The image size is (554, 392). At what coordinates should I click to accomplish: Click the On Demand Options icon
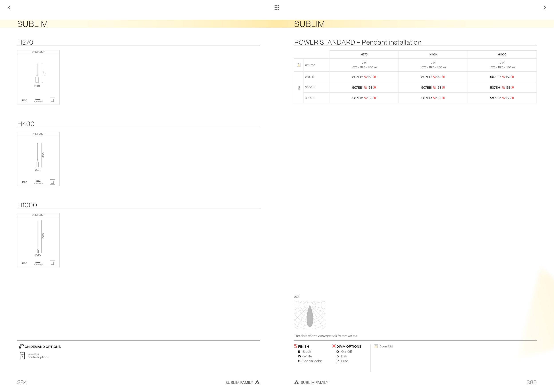(21, 346)
